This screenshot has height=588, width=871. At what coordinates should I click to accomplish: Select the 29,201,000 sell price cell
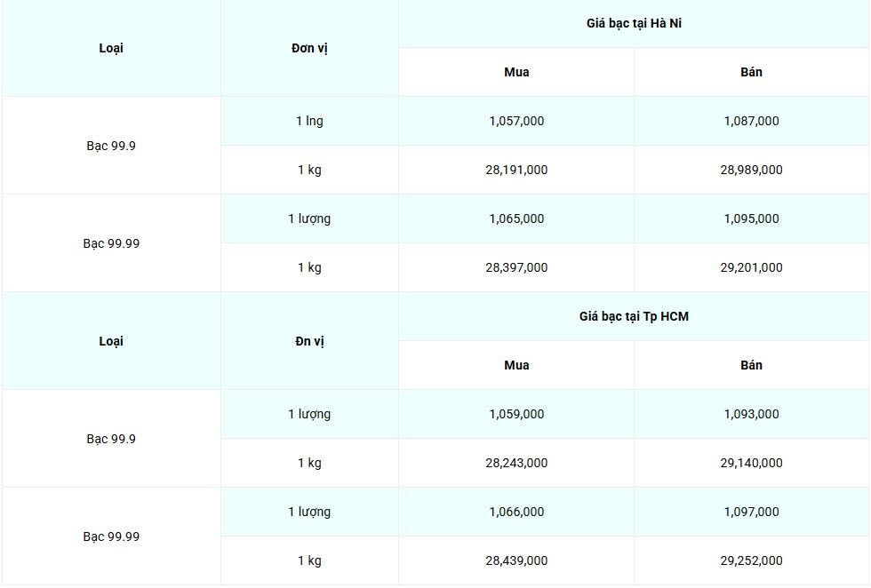tap(751, 267)
